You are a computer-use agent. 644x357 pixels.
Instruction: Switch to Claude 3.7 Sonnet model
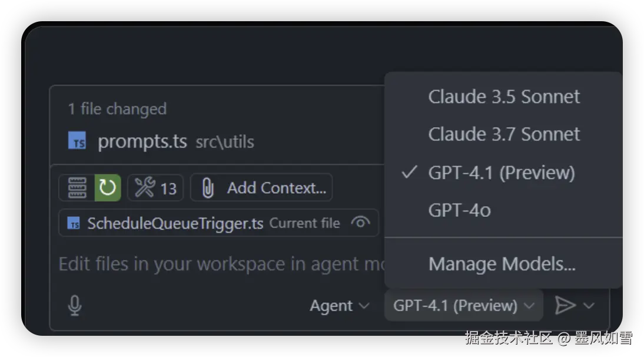point(504,134)
